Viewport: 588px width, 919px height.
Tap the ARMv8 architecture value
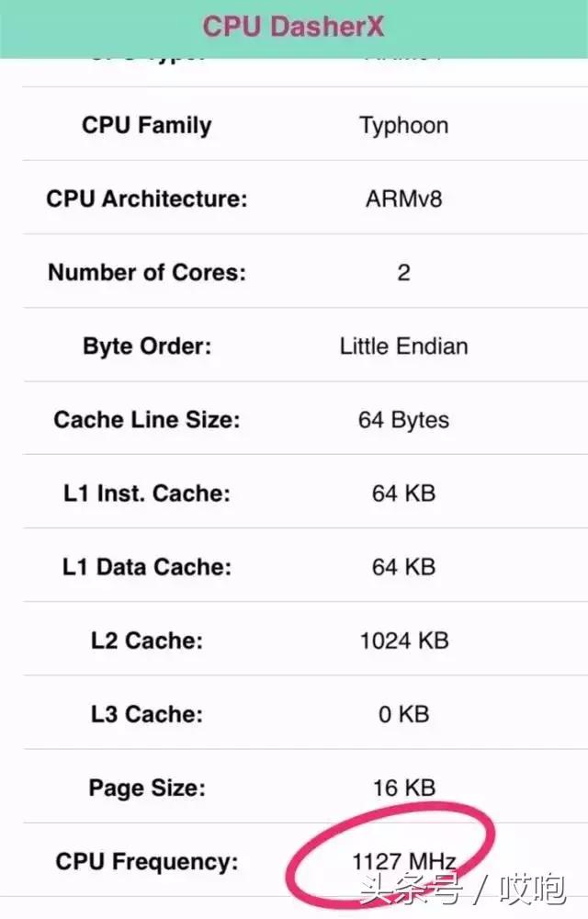tap(403, 199)
